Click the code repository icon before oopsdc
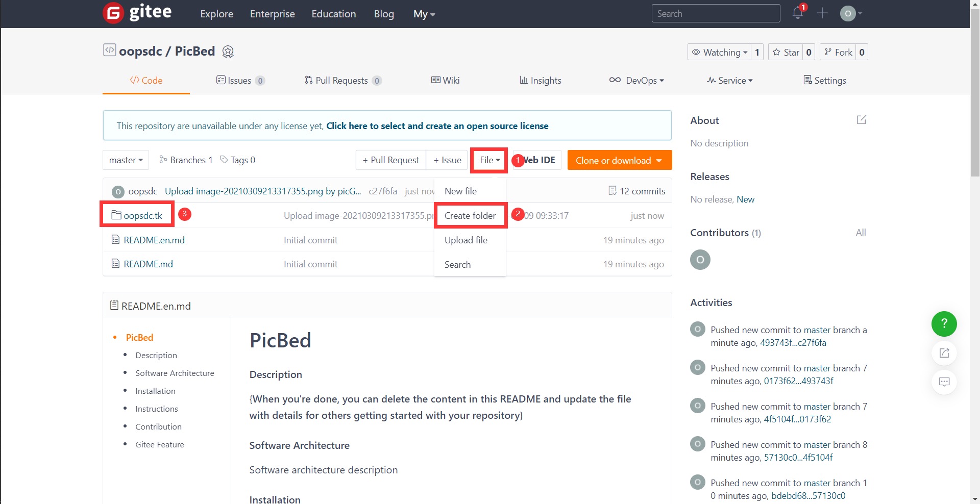Screen dimensions: 980x504 coord(109,50)
